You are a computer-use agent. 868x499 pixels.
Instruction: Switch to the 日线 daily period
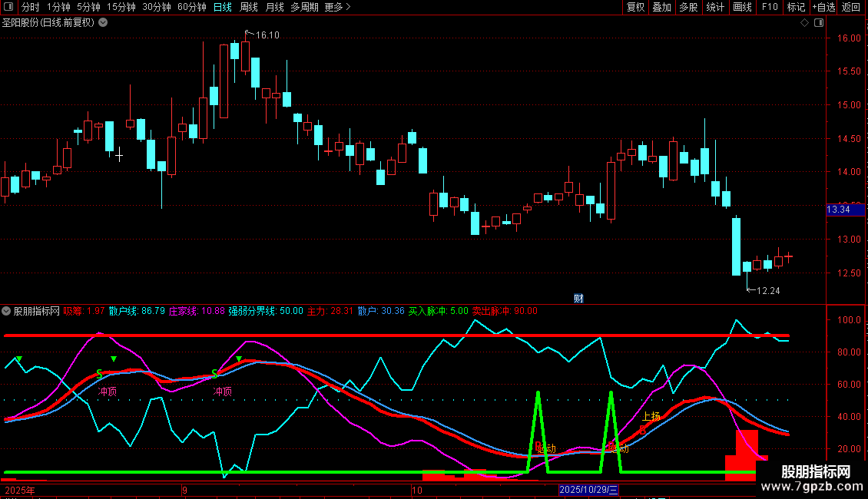click(x=222, y=7)
